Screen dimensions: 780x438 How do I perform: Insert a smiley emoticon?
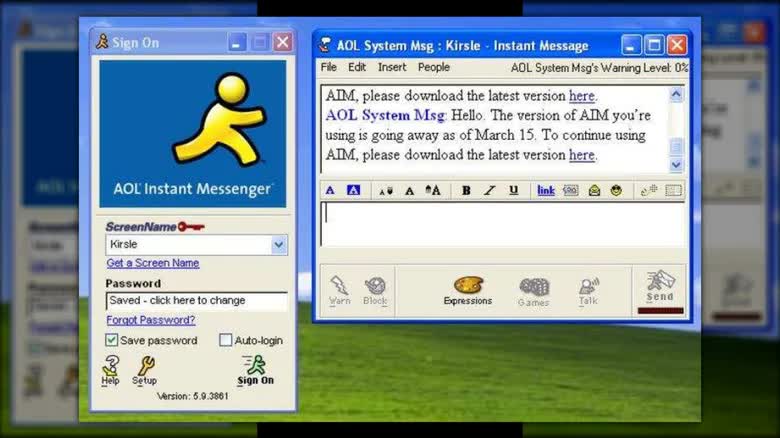616,190
